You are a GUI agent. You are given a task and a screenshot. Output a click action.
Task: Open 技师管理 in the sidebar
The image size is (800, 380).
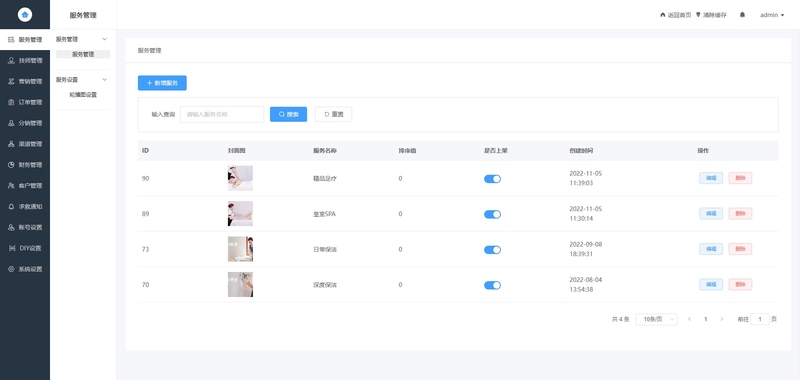pyautogui.click(x=25, y=60)
